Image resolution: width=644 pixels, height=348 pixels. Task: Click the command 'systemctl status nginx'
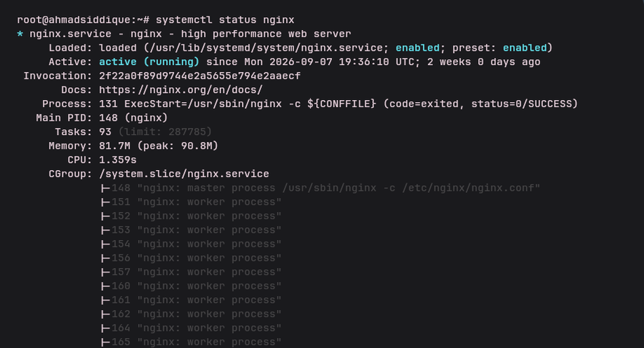pyautogui.click(x=225, y=20)
